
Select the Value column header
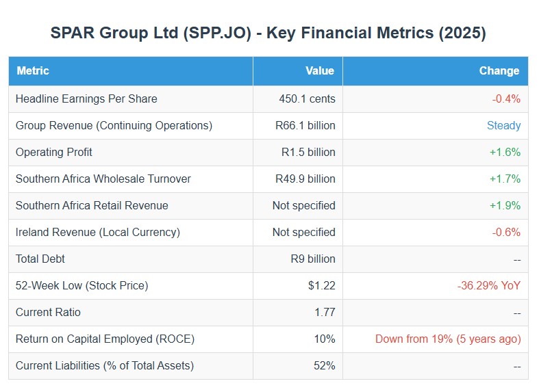tap(320, 70)
